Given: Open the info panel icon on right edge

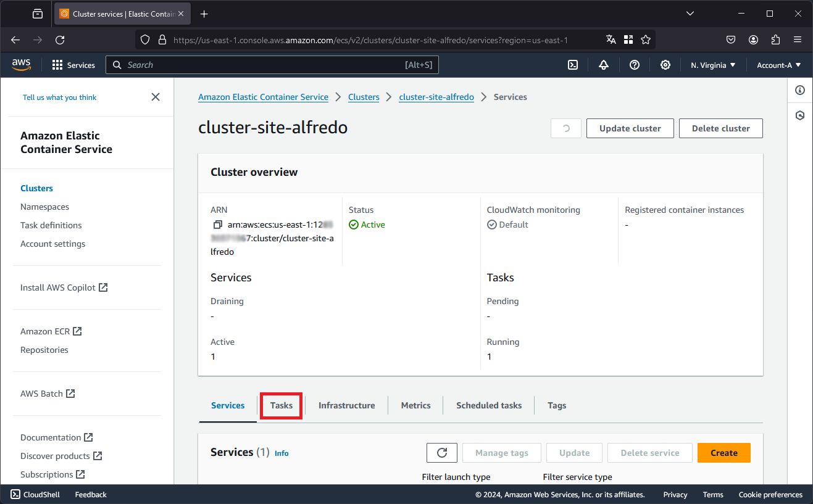Looking at the screenshot, I should pyautogui.click(x=800, y=90).
